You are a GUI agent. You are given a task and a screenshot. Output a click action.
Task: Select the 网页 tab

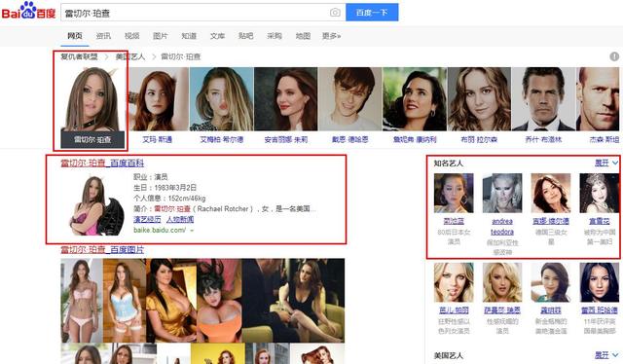click(75, 36)
